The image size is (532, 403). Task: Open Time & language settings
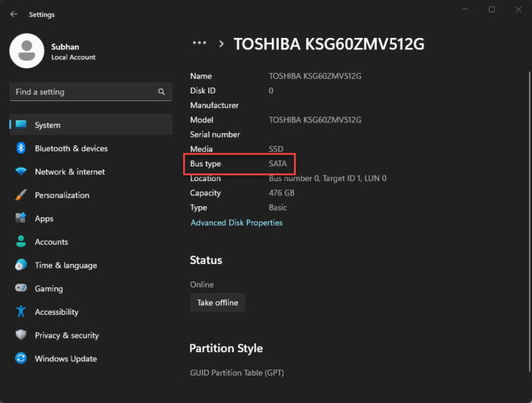point(91,265)
